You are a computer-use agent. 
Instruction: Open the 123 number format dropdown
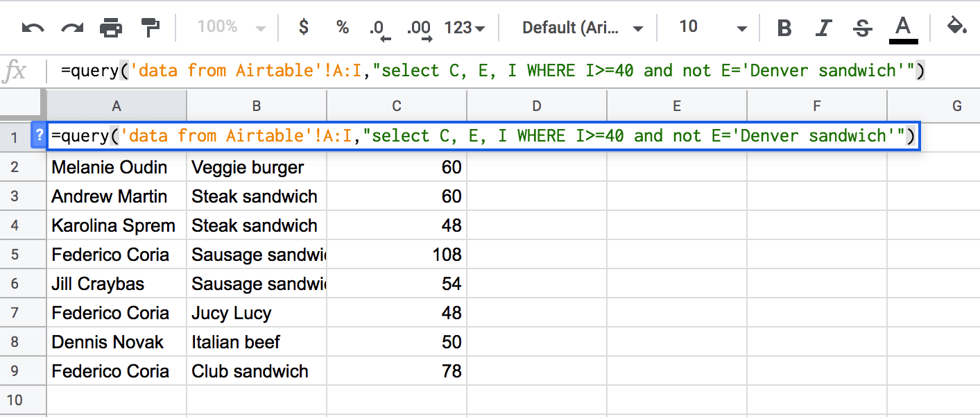(x=464, y=28)
